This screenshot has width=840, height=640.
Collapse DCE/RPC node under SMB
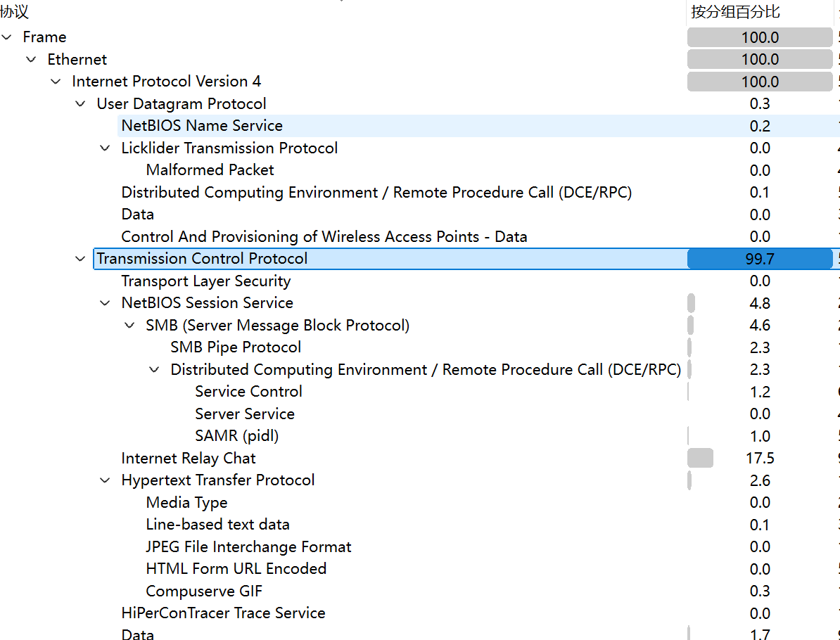click(154, 370)
